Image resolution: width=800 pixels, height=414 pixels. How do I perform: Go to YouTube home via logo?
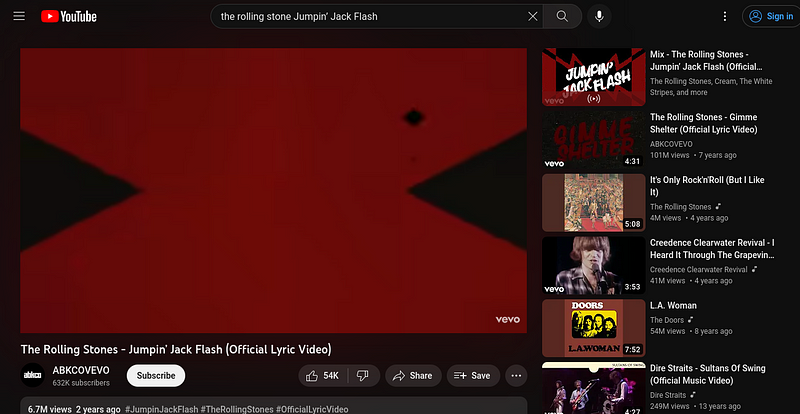69,16
